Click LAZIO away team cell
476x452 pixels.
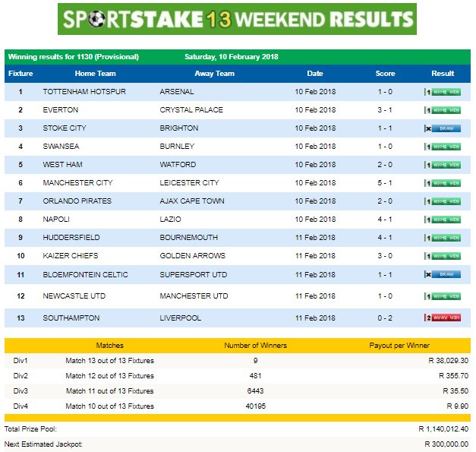[170, 220]
